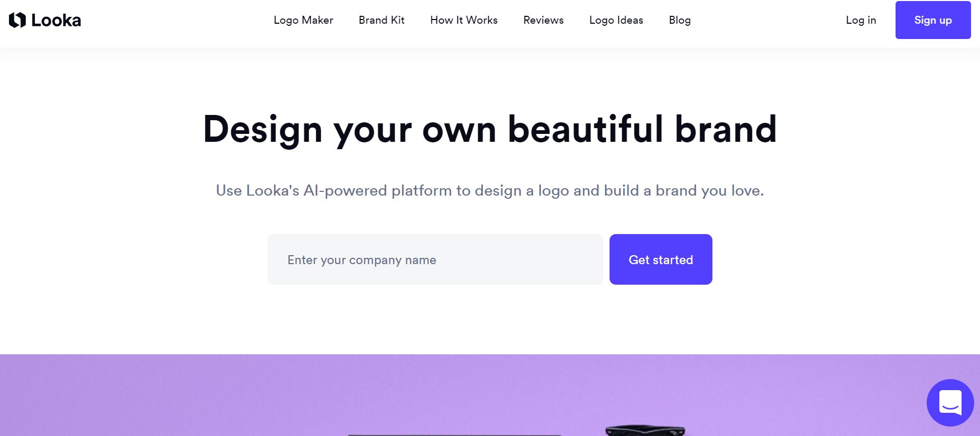Click the AI-powered platform subheading text
The height and width of the screenshot is (436, 980).
click(x=490, y=190)
